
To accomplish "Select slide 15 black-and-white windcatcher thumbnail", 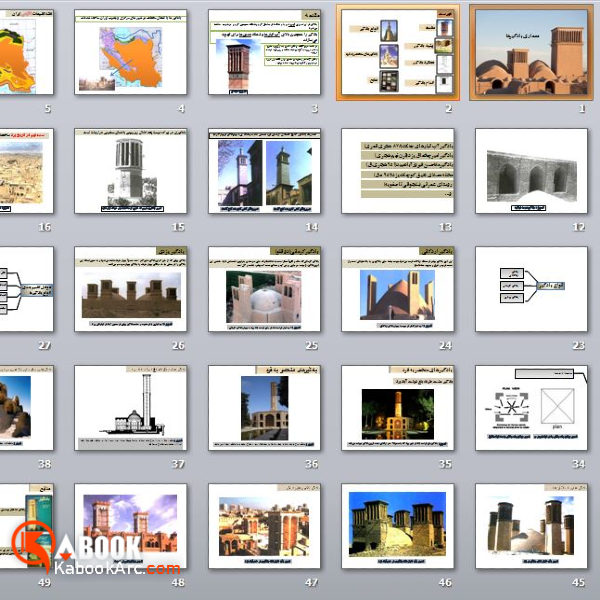I will tap(130, 171).
